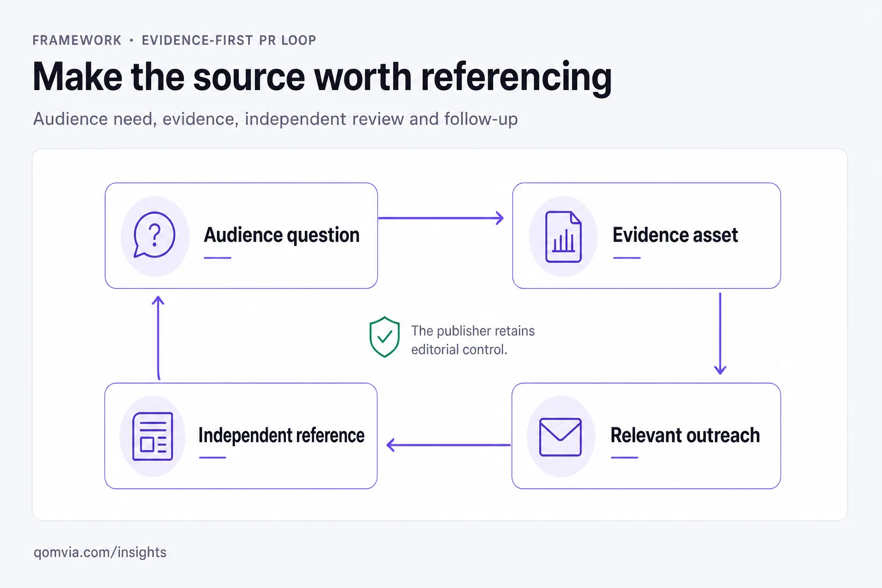Select the chart document icon
The height and width of the screenshot is (588, 882).
pyautogui.click(x=563, y=237)
